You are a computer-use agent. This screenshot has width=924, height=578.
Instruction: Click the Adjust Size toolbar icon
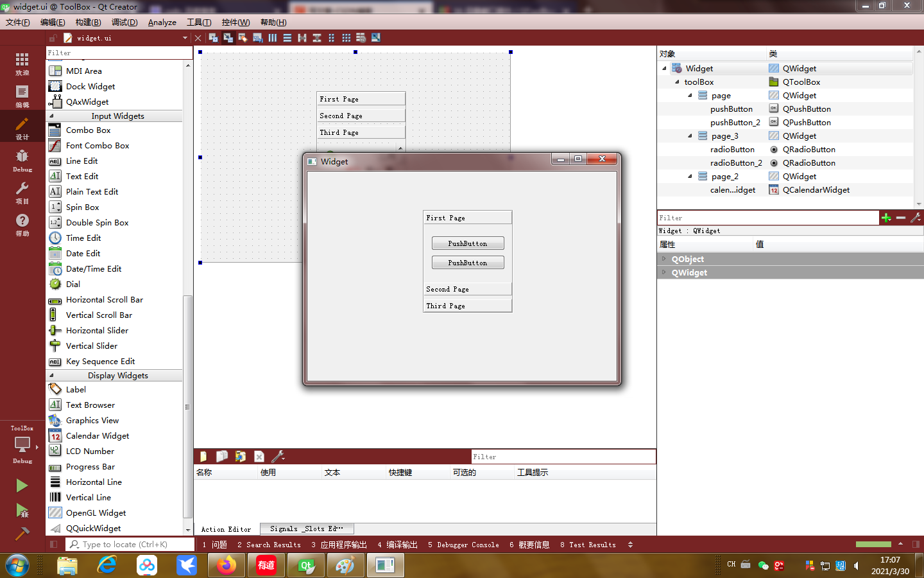tap(375, 37)
